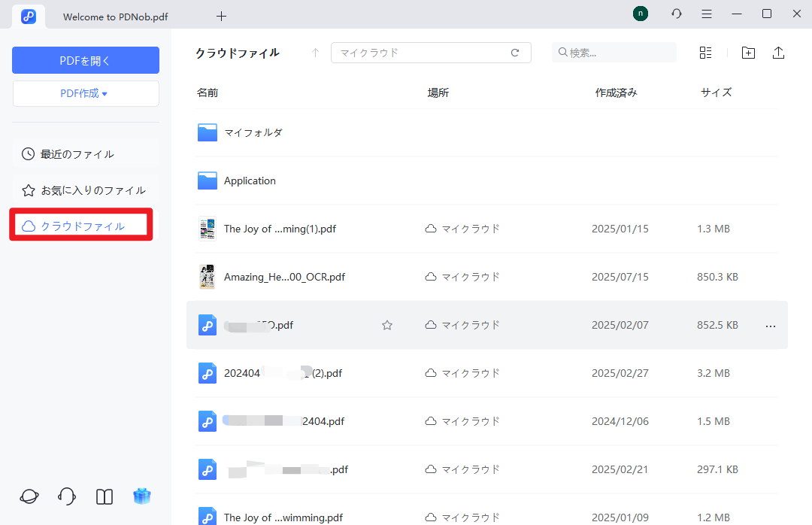Click the PDFを開く button
The width and height of the screenshot is (812, 525).
point(85,59)
